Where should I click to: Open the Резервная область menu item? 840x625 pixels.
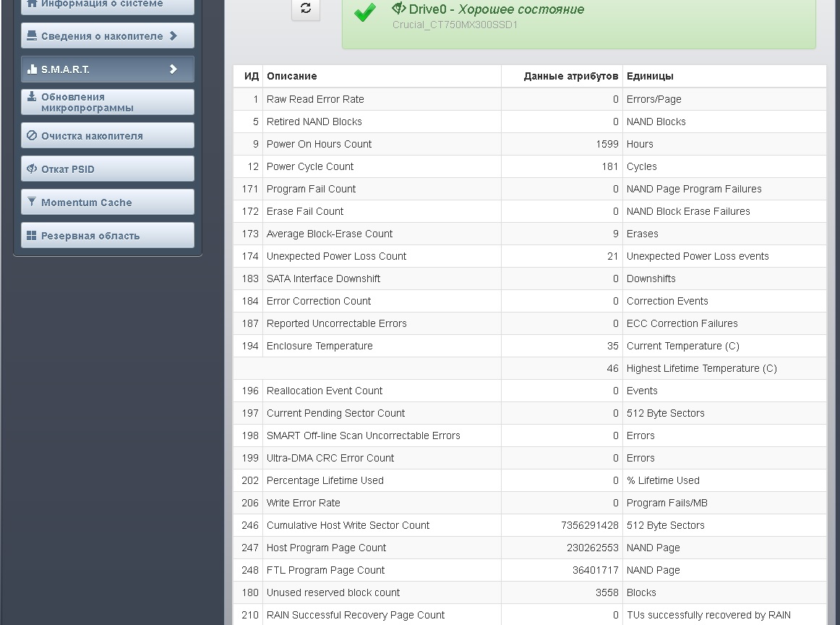pos(90,236)
